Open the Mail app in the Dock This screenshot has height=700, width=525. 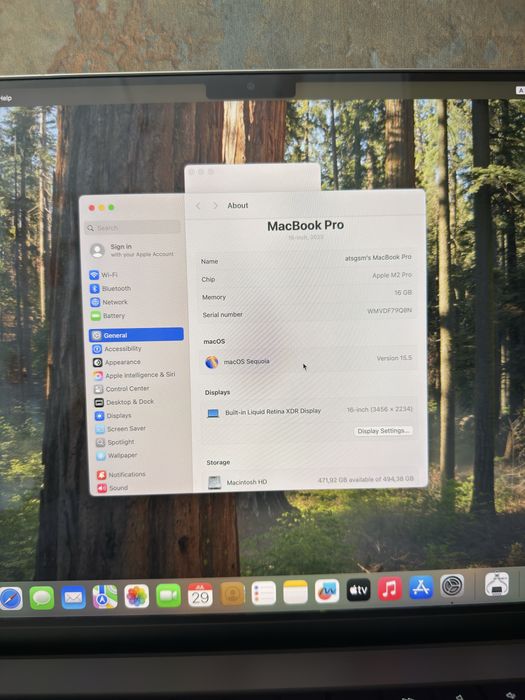pyautogui.click(x=73, y=597)
